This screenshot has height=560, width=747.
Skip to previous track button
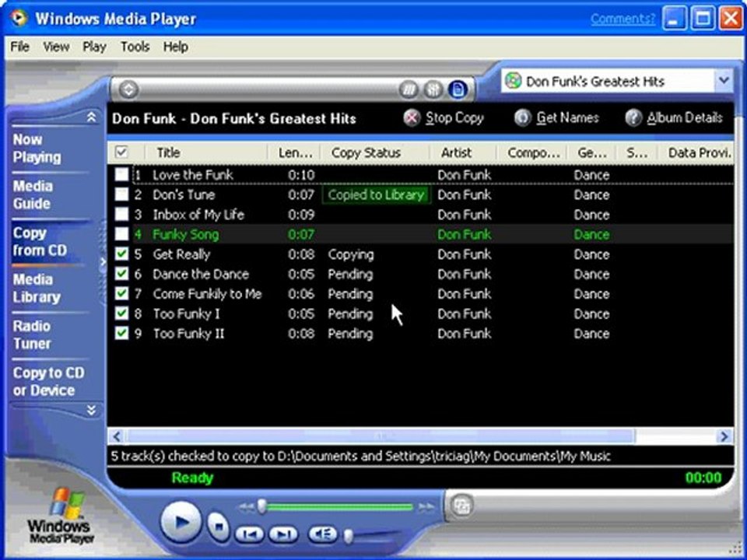(249, 535)
